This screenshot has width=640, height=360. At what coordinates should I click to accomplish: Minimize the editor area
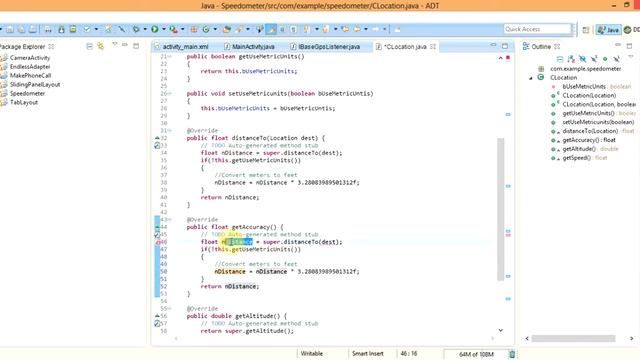click(493, 45)
